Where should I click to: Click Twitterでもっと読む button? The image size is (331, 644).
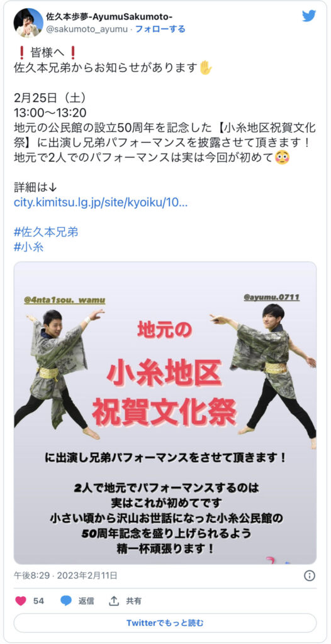(165, 623)
